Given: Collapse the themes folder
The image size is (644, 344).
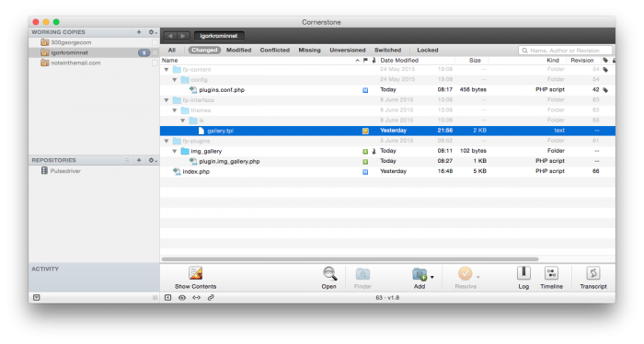Looking at the screenshot, I should pos(175,110).
